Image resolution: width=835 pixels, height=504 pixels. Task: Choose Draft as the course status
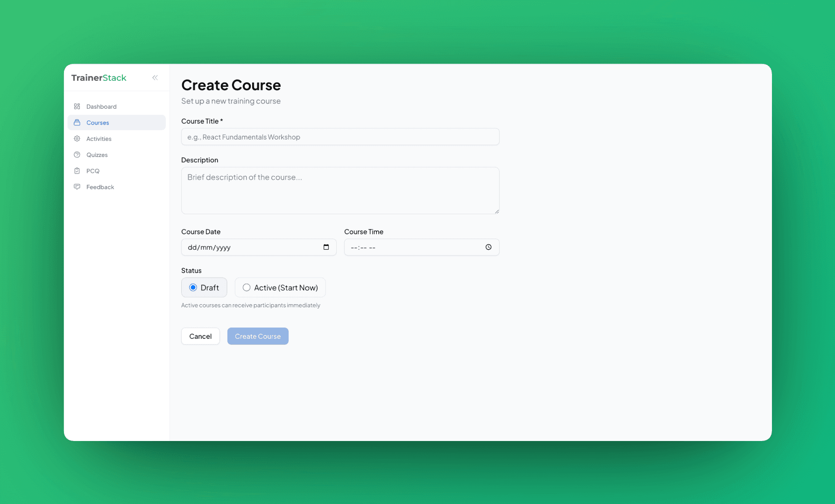[204, 287]
